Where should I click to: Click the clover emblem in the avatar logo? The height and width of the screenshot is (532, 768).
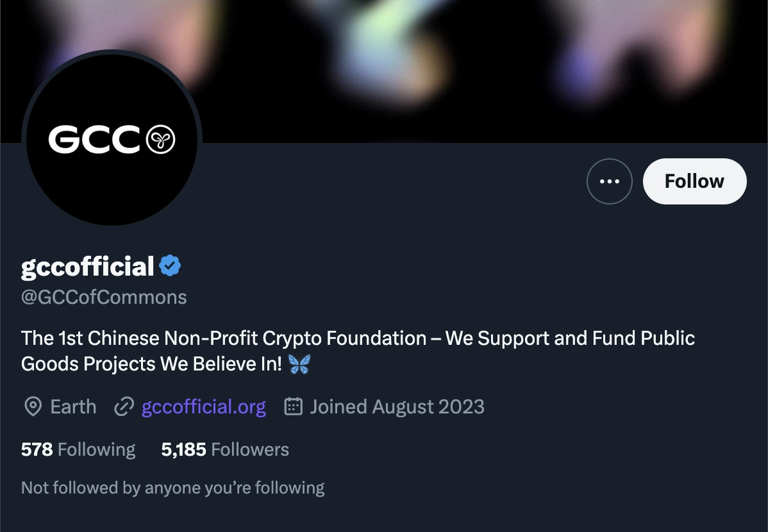[160, 140]
